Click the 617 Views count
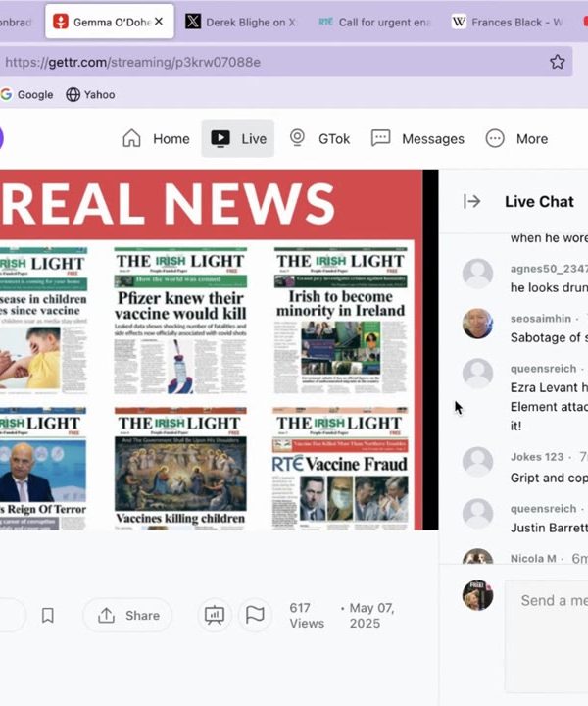The width and height of the screenshot is (588, 706). pyautogui.click(x=307, y=616)
